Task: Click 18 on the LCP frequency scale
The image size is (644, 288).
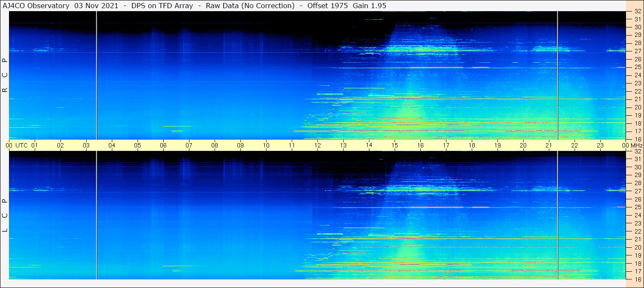Action: pyautogui.click(x=637, y=263)
